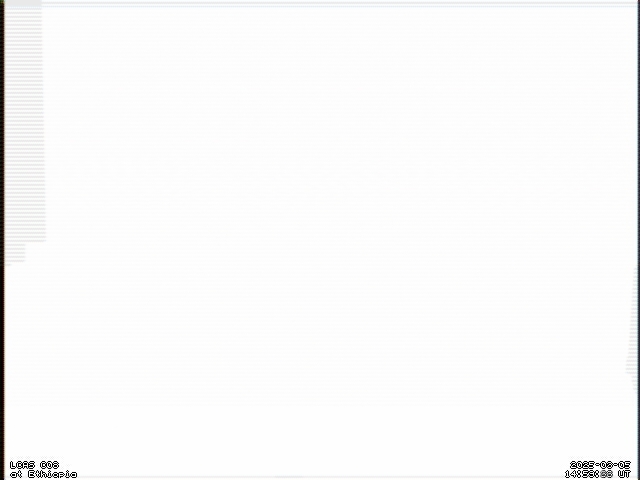Image resolution: width=640 pixels, height=480 pixels.
Task: Click the shorter striped segment below left band
Action: [x=15, y=254]
